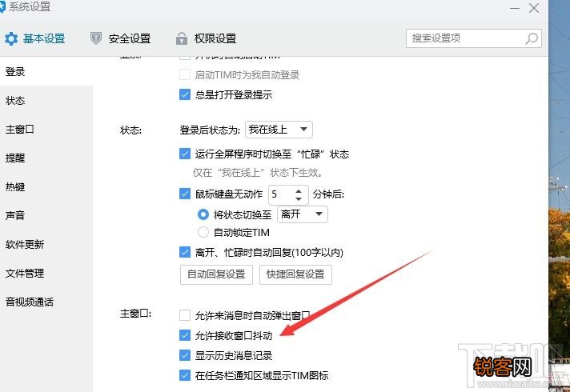Select 主窗口 in the sidebar
Screen dimensions: 570x392
pyautogui.click(x=46, y=129)
